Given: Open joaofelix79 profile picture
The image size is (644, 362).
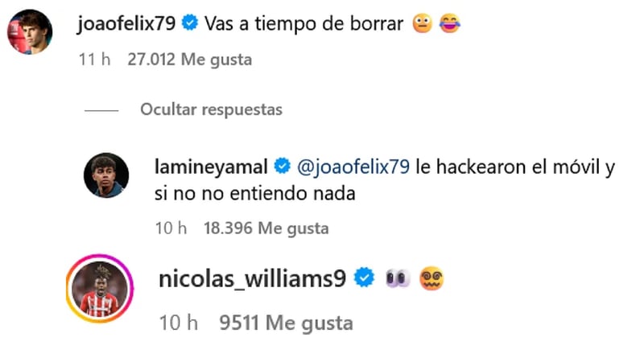Looking at the screenshot, I should coord(30,32).
